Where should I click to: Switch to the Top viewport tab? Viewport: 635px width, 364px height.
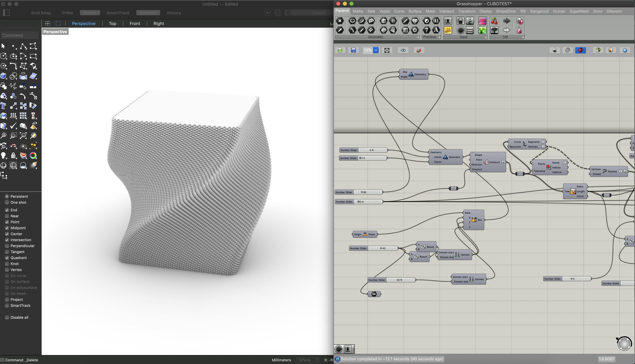(x=113, y=24)
